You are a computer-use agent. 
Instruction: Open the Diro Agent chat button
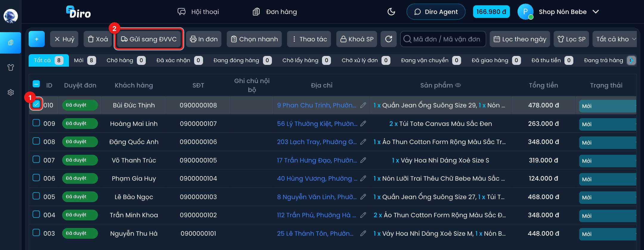coord(436,12)
